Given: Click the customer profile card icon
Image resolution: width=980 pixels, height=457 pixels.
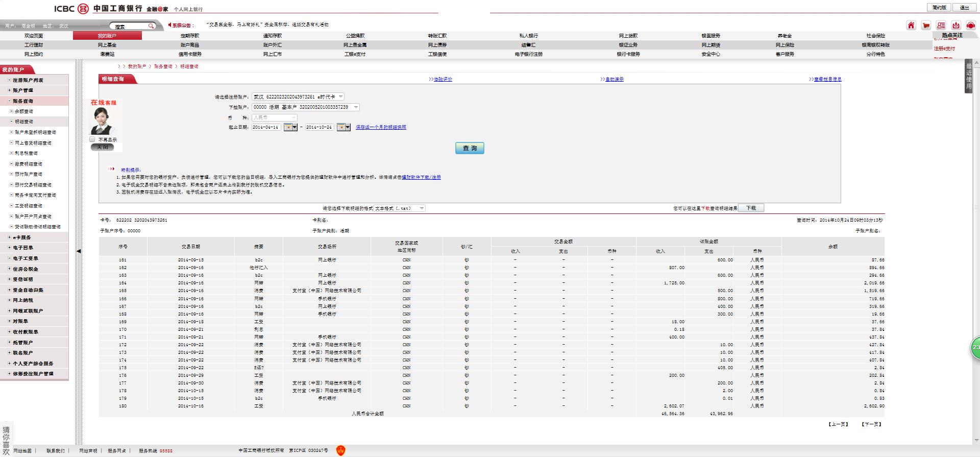Looking at the screenshot, I should (941, 25).
